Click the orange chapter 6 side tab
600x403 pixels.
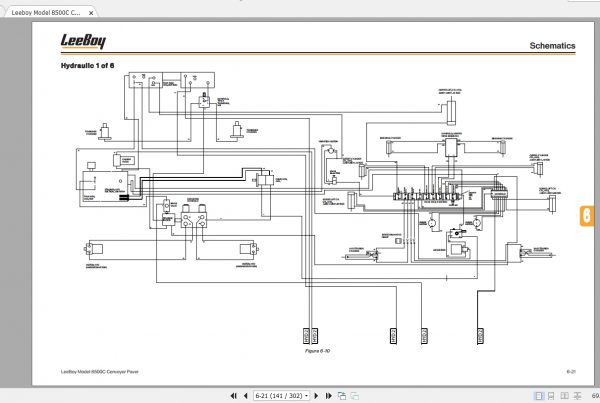click(x=587, y=216)
